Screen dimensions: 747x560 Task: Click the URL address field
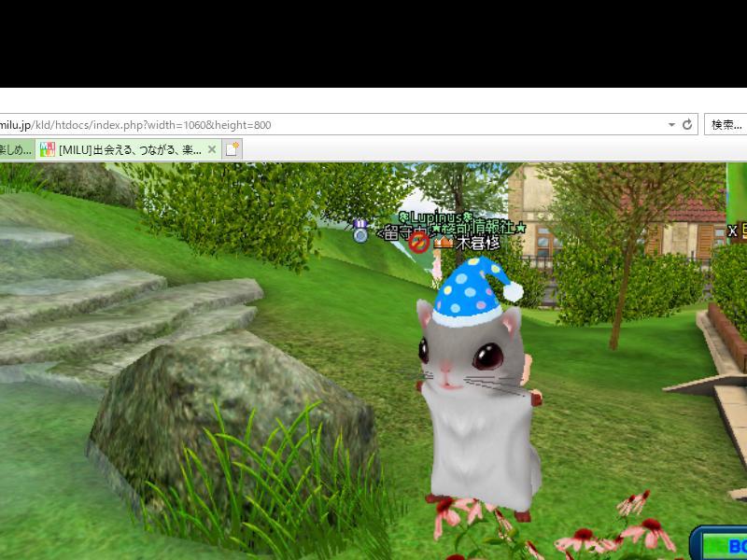pyautogui.click(x=327, y=124)
